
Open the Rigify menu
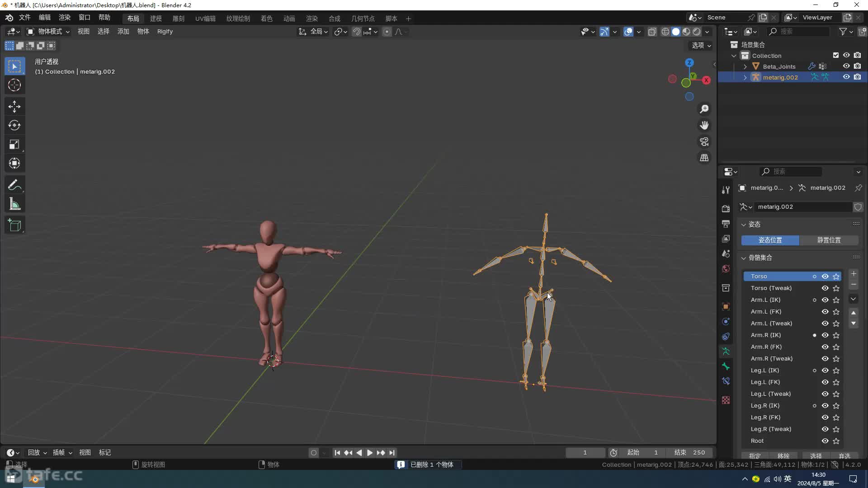coord(165,32)
